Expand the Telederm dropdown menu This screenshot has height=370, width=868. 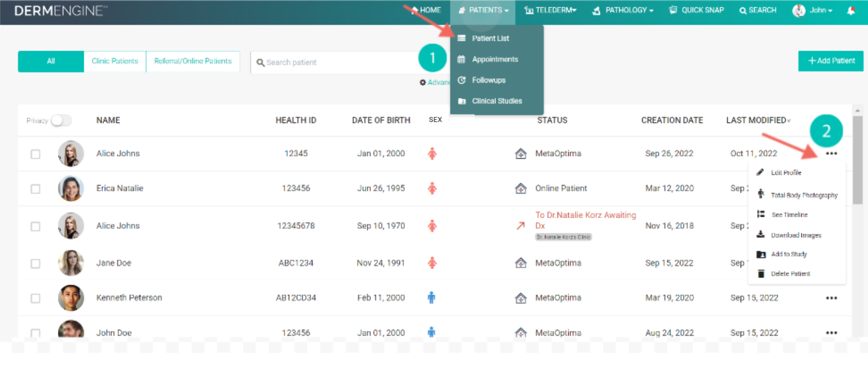point(550,10)
